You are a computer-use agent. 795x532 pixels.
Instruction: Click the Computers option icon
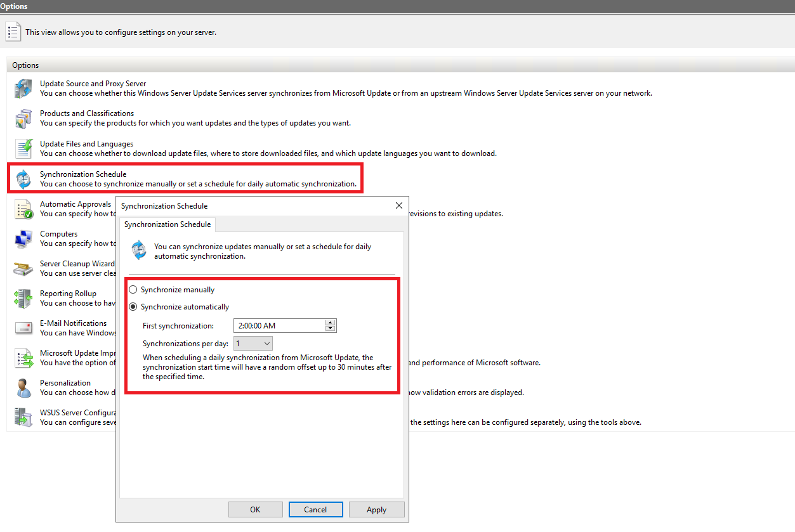coord(23,239)
